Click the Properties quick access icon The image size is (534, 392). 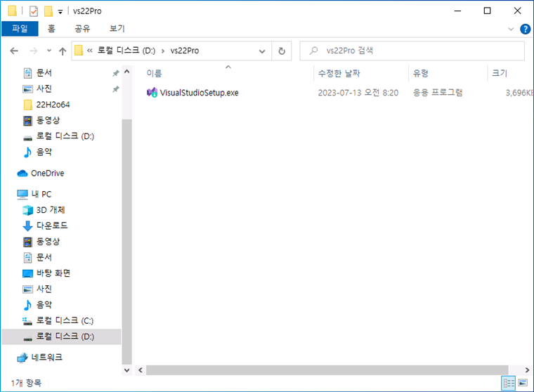34,11
